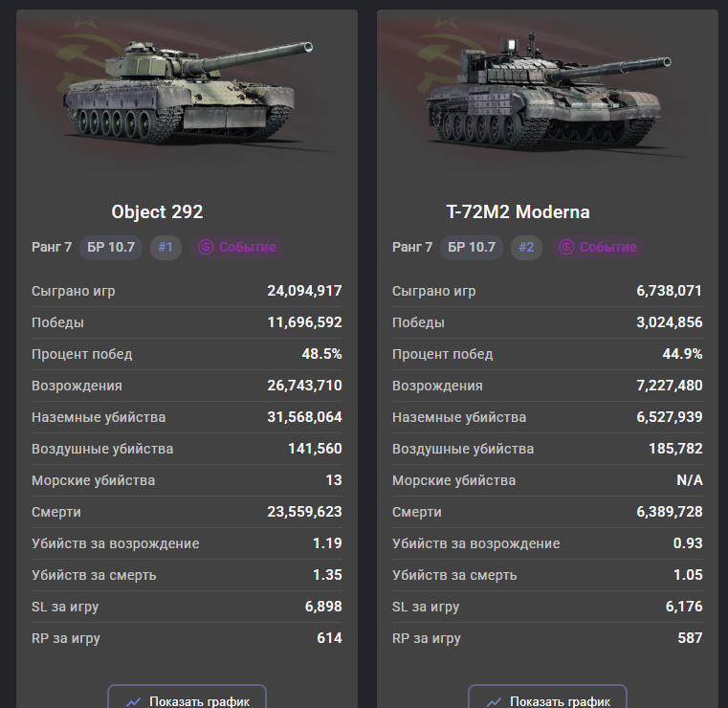Click the Событие label on Object 292
The width and height of the screenshot is (728, 708).
pyautogui.click(x=247, y=247)
